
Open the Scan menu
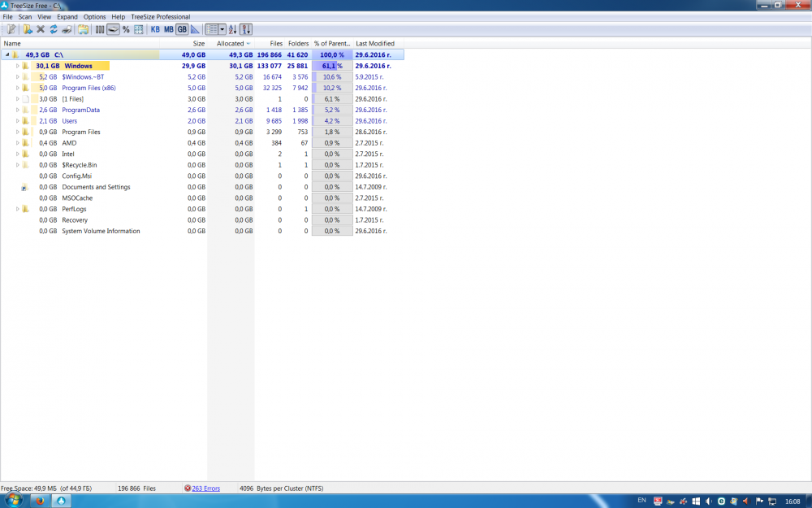tap(25, 16)
